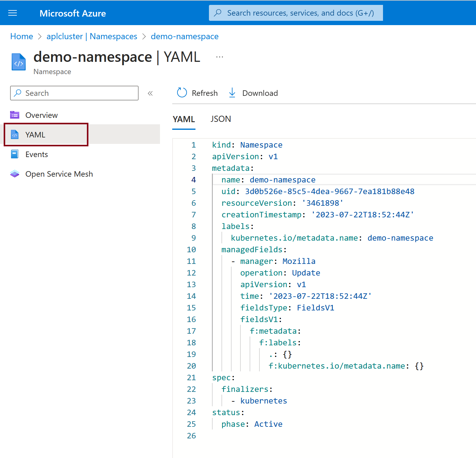Click kubernetes.io/metadata.name label on line 9
The height and width of the screenshot is (458, 476).
tap(332, 238)
